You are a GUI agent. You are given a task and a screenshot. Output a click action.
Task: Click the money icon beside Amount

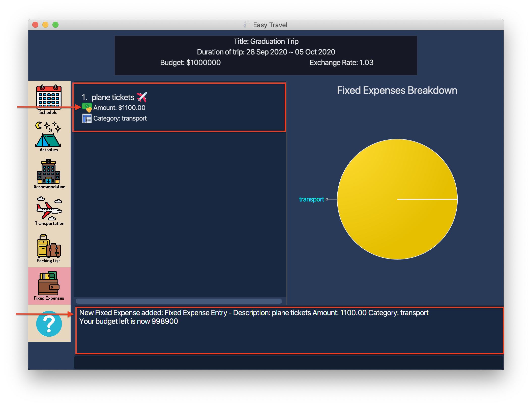(87, 108)
